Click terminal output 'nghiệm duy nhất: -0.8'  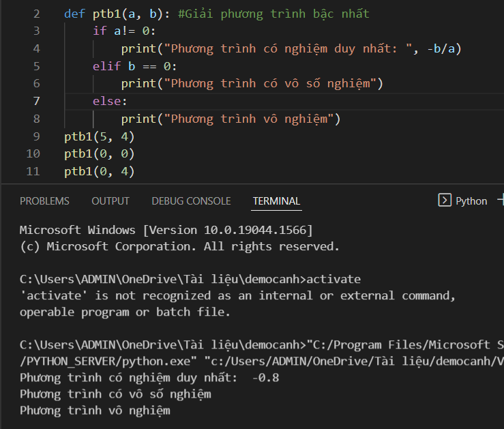[x=204, y=378]
